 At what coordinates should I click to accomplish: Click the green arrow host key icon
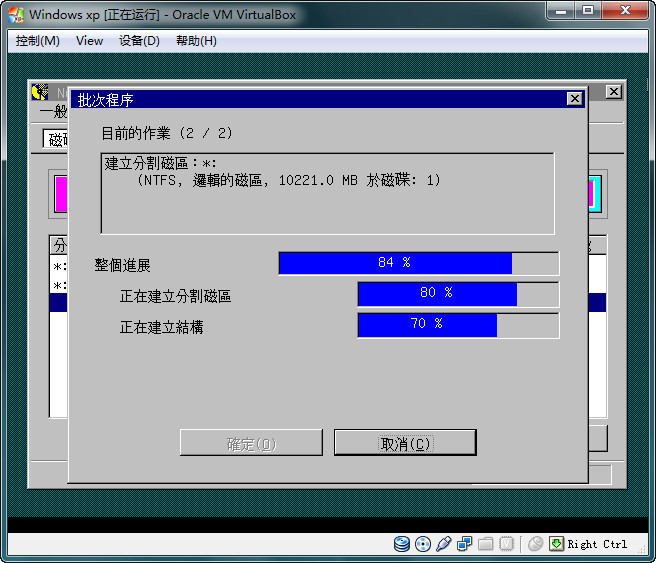pyautogui.click(x=556, y=544)
